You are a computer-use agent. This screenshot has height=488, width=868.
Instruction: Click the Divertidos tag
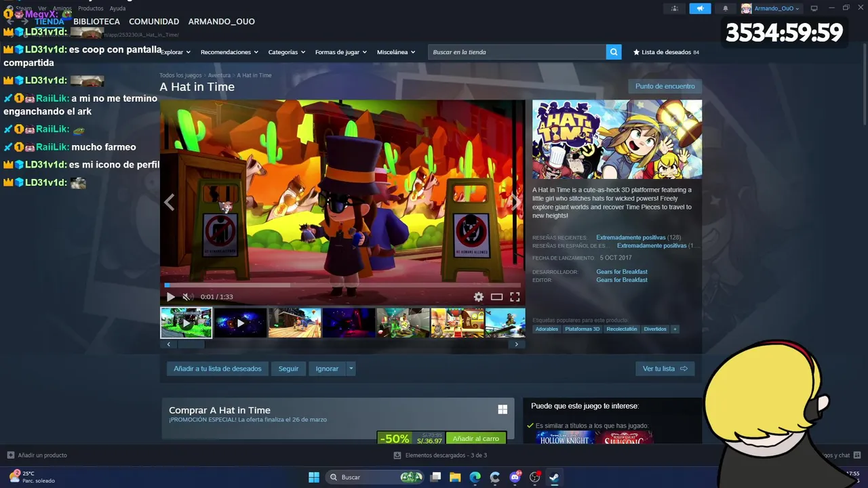[655, 329]
